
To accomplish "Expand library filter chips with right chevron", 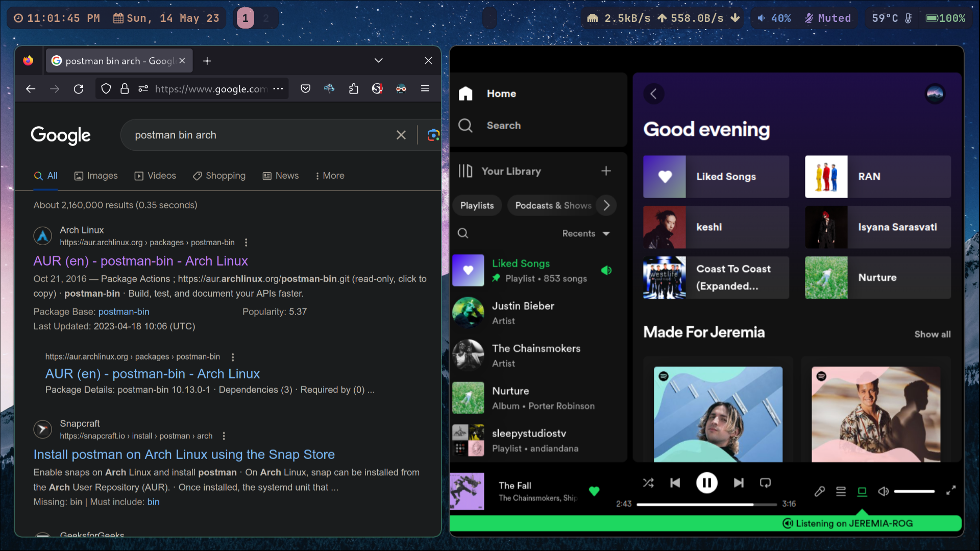I will pos(606,206).
